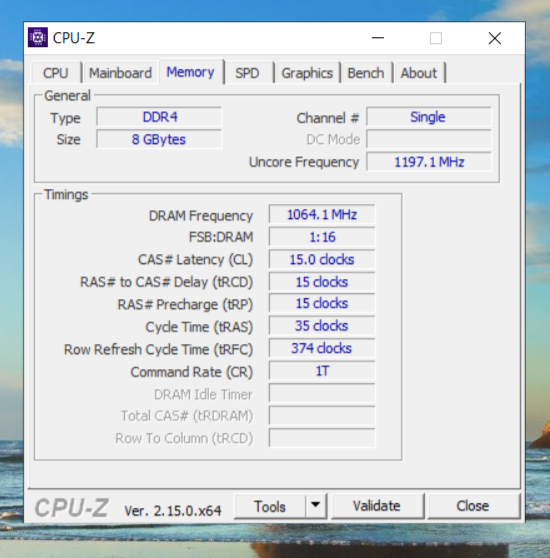This screenshot has height=558, width=550.
Task: Click the 'Type' label in General
Action: 65,119
